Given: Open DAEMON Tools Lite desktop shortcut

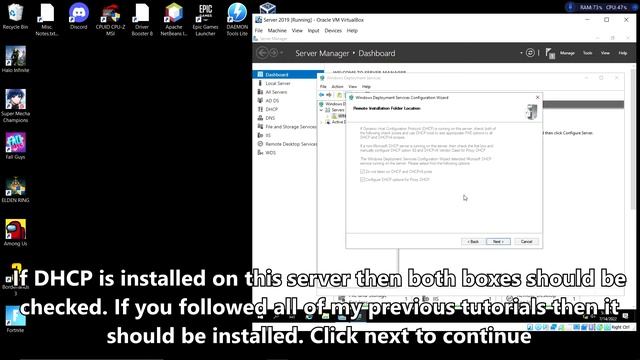Looking at the screenshot, I should pos(237,19).
